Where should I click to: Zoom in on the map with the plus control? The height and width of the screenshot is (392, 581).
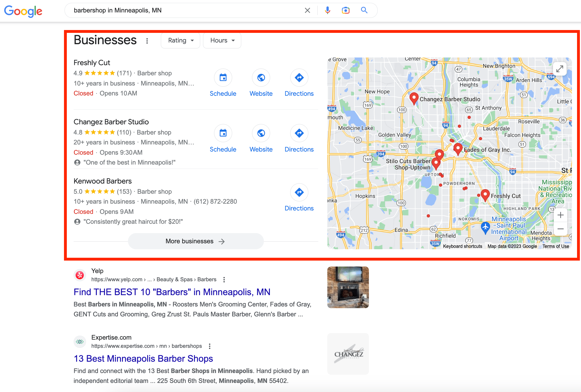561,215
